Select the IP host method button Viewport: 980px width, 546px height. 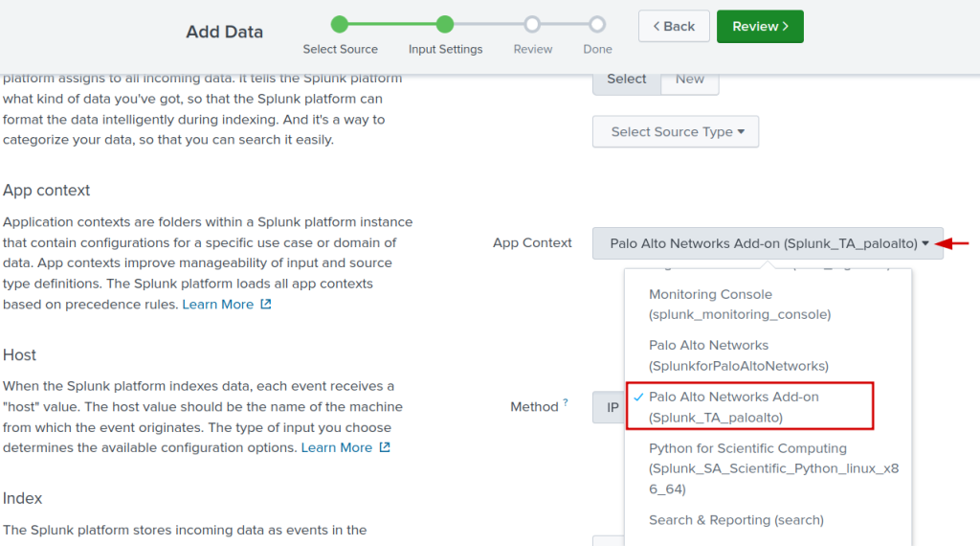(610, 408)
